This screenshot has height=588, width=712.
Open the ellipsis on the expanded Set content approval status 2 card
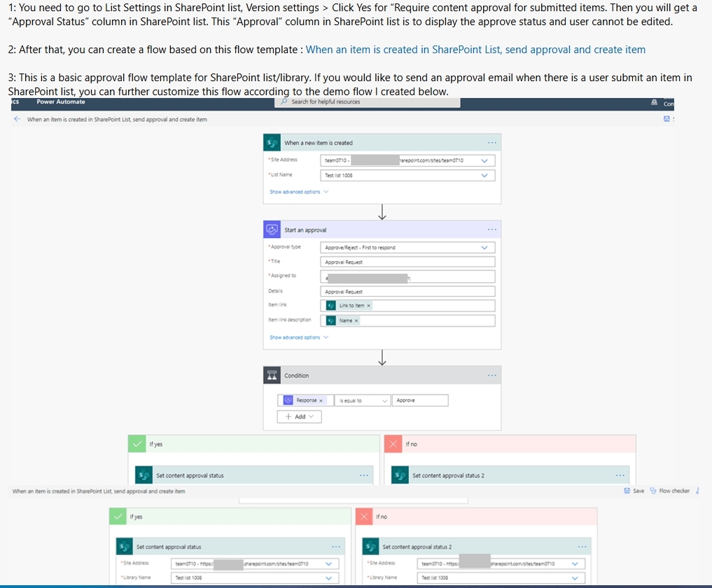(582, 547)
